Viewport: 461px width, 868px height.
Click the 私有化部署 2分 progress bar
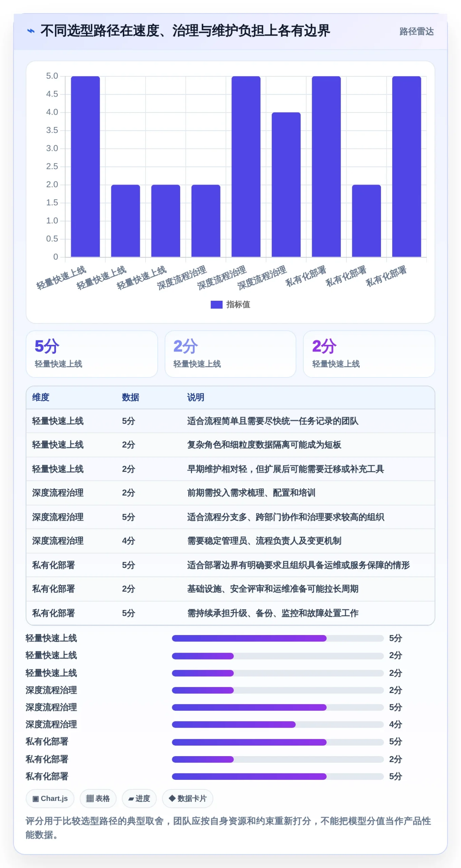pos(277,759)
